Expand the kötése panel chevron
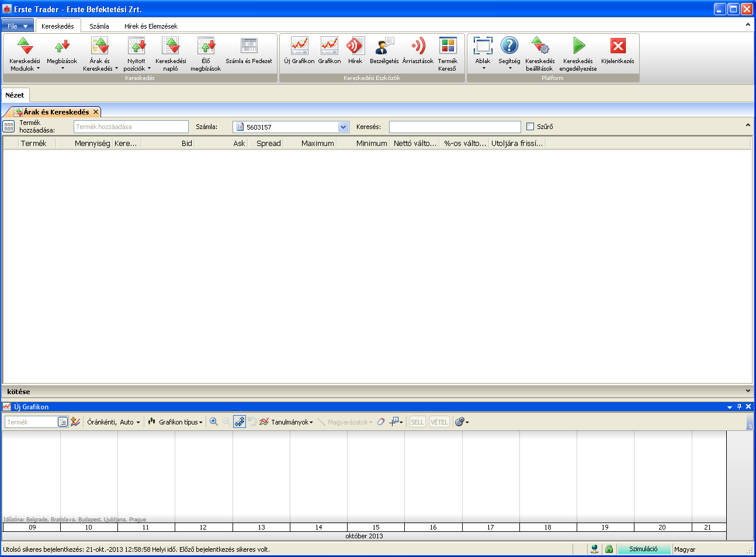 pos(748,391)
